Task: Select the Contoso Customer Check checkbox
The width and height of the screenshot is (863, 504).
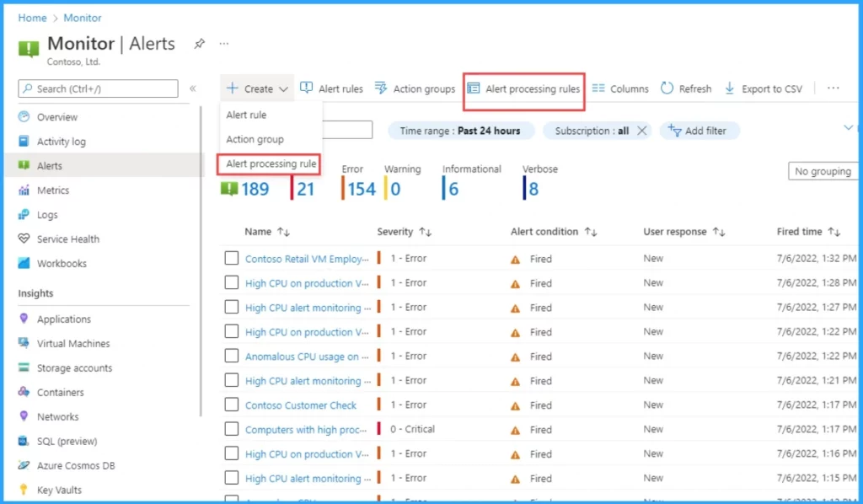Action: click(x=232, y=405)
